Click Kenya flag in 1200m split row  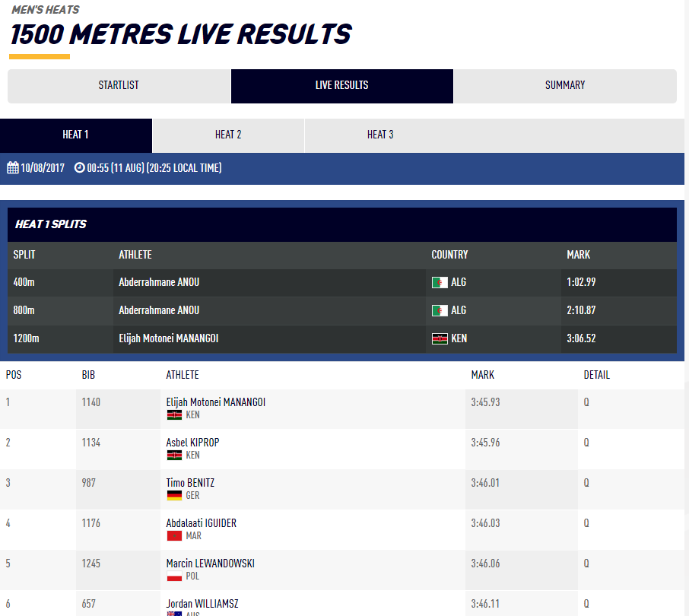[x=440, y=339]
